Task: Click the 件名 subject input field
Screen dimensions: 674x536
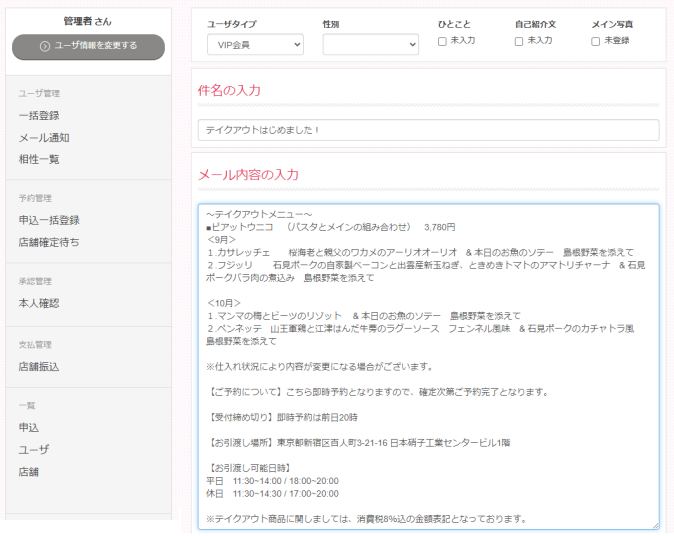Action: (428, 130)
